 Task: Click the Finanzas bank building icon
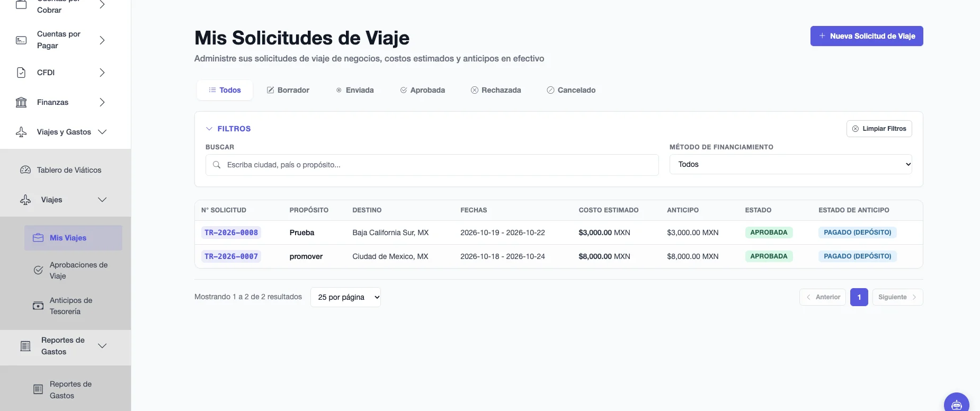click(x=21, y=102)
